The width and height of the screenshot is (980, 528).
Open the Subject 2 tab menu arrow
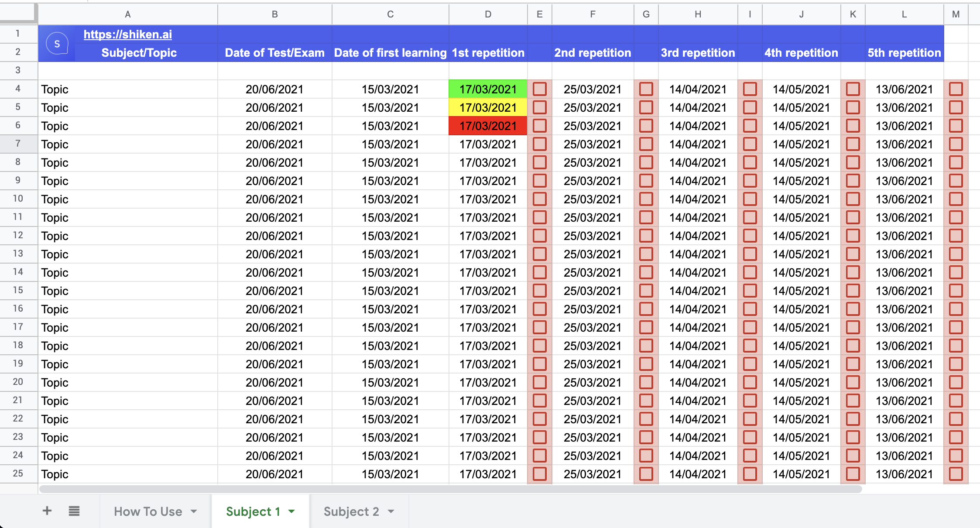pyautogui.click(x=391, y=511)
